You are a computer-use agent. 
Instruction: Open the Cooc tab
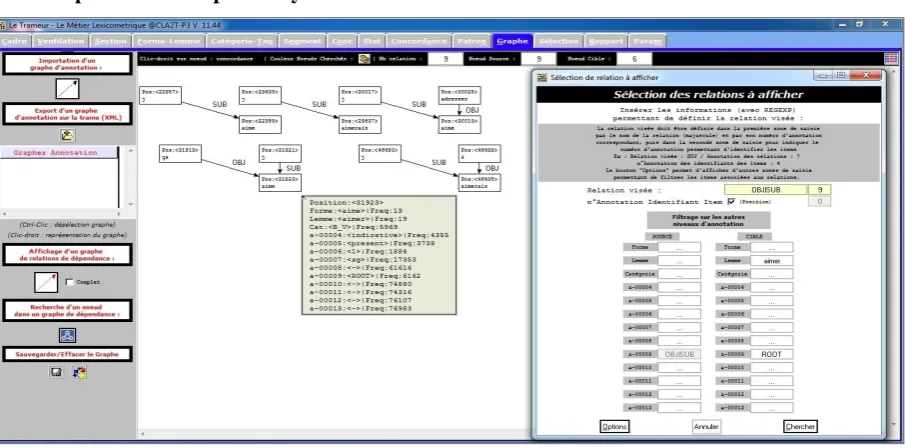click(342, 41)
